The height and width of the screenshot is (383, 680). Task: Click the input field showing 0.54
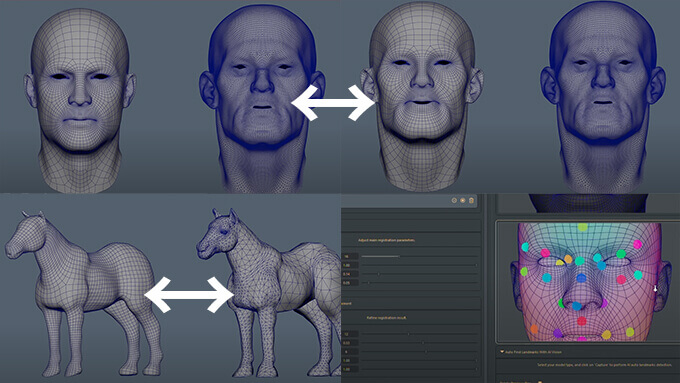point(350,274)
